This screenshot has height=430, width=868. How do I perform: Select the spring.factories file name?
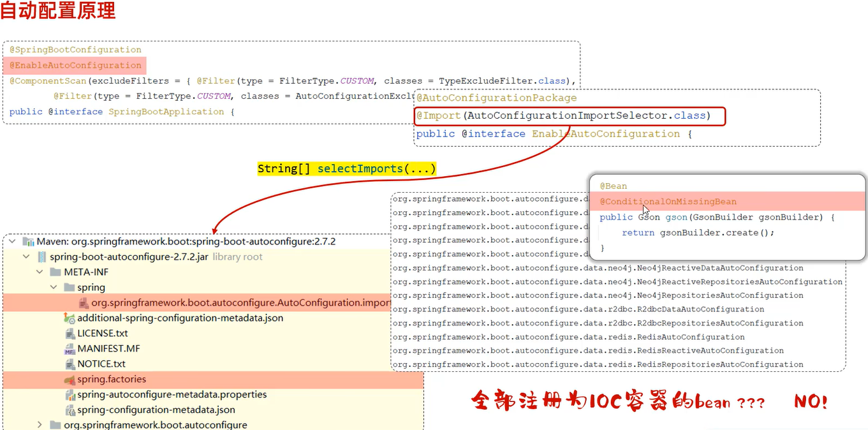tap(112, 380)
